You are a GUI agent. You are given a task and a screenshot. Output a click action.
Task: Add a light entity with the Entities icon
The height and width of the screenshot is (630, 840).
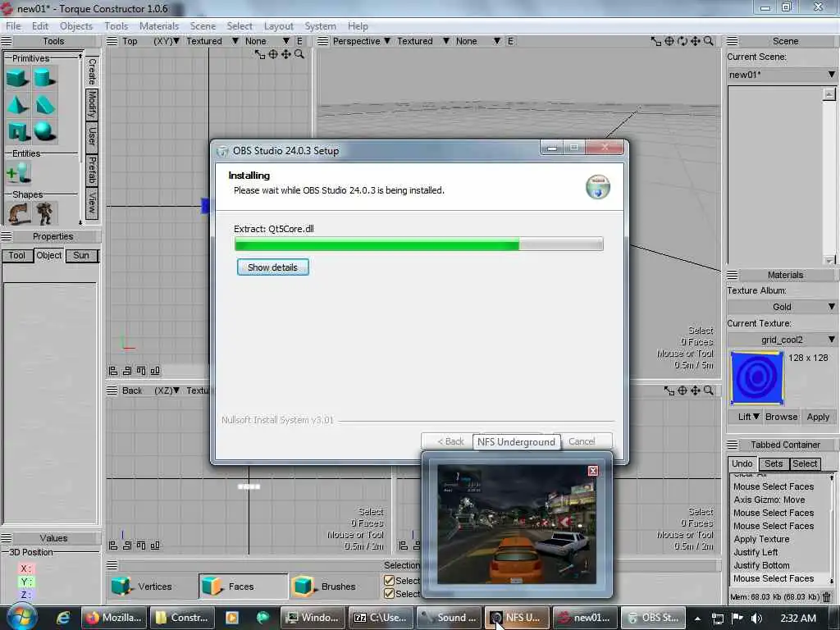pyautogui.click(x=19, y=172)
